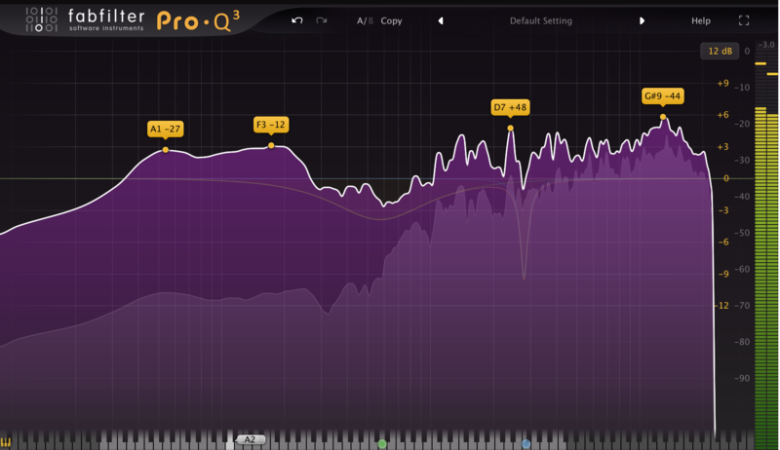This screenshot has height=450, width=780.
Task: Click the +9 dB scale label
Action: [x=723, y=84]
